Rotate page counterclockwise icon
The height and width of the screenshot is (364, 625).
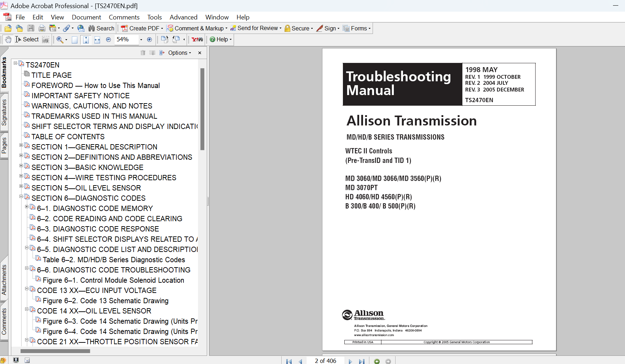point(176,40)
